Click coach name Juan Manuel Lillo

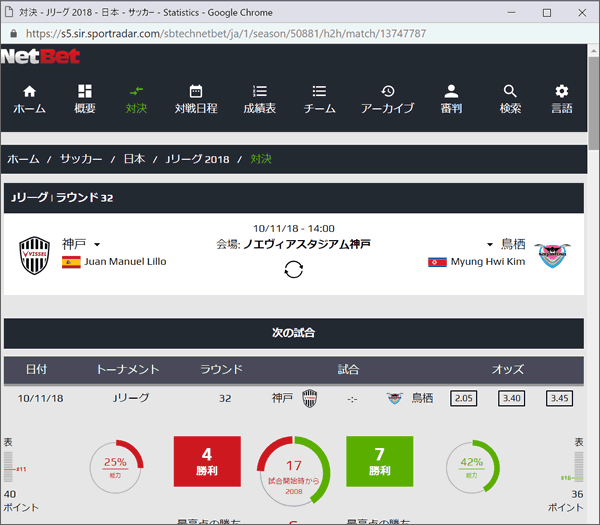[125, 262]
